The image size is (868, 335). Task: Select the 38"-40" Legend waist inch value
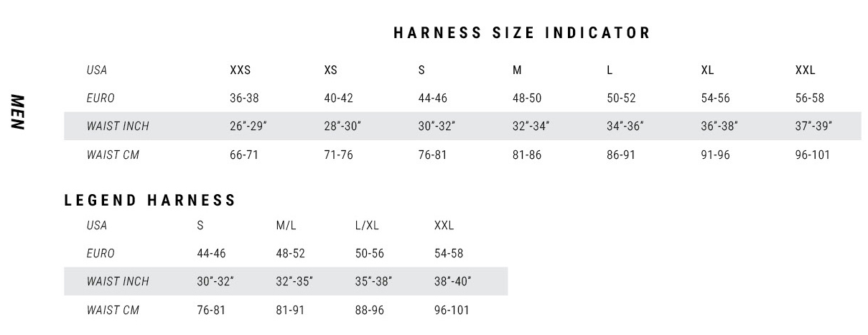coord(453,282)
